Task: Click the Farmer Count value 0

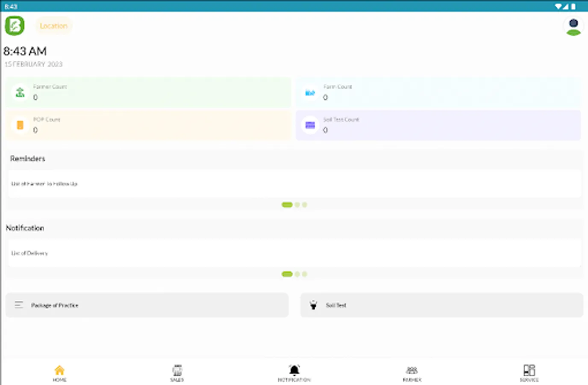Action: click(x=35, y=97)
